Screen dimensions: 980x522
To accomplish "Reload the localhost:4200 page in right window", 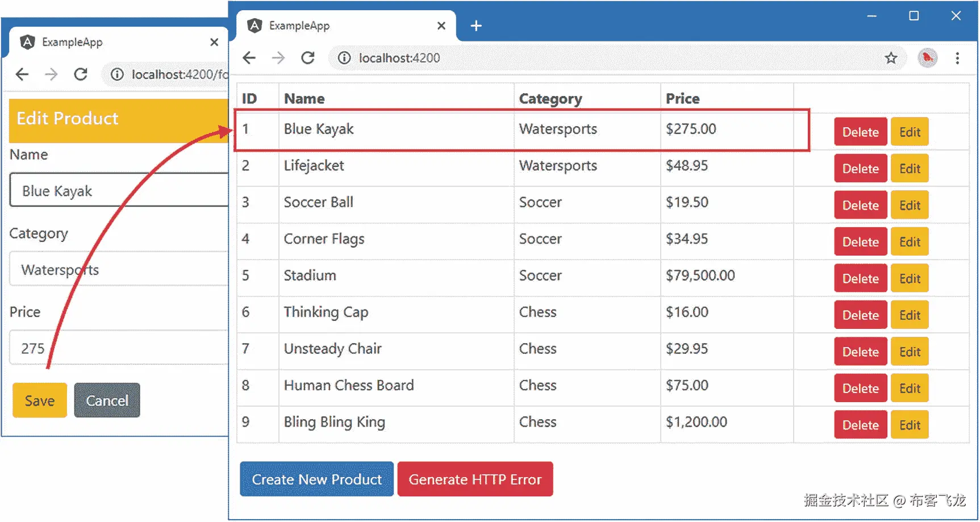I will coord(308,58).
